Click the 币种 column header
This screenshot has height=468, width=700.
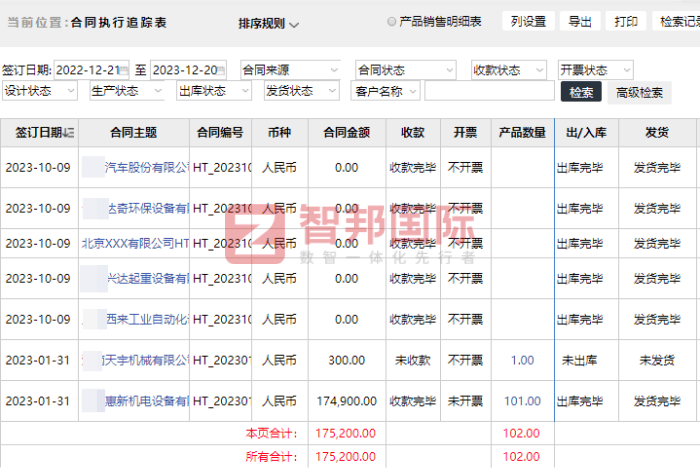279,133
